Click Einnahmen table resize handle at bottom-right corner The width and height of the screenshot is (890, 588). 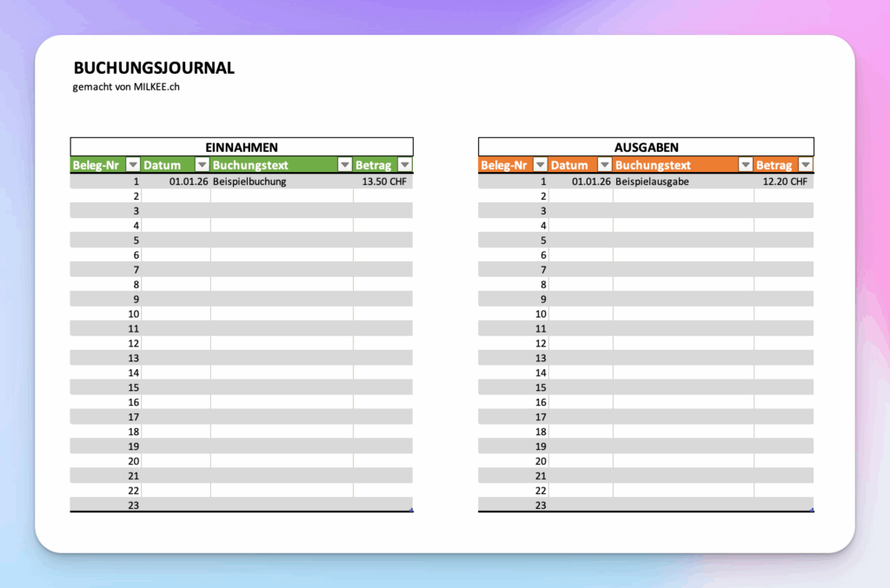(x=411, y=510)
